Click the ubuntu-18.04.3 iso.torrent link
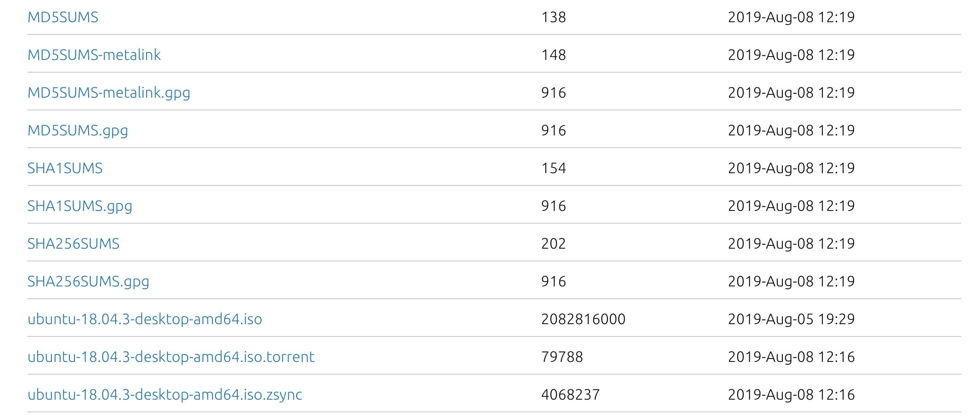This screenshot has height=419, width=980. point(171,357)
